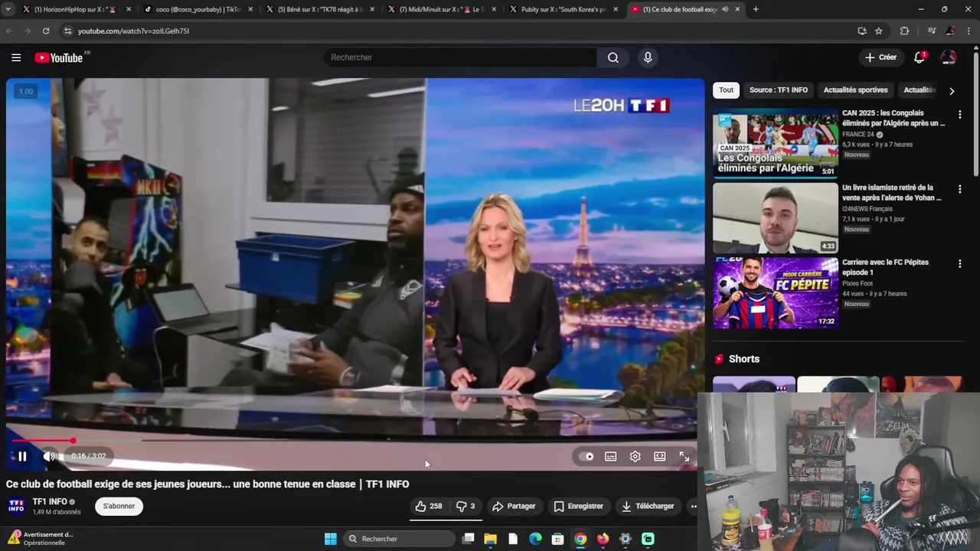The height and width of the screenshot is (551, 980).
Task: Toggle autoplay switch in the player
Action: pyautogui.click(x=588, y=456)
